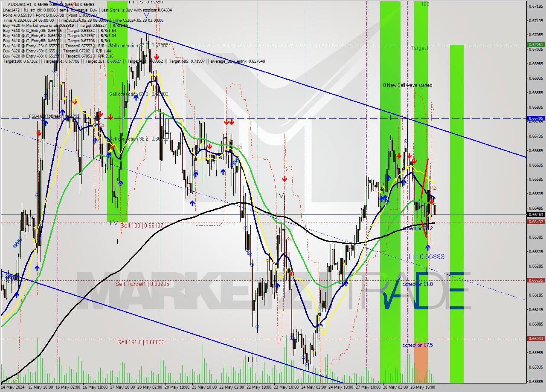This screenshot has width=546, height=392.
Task: Click the grey 0.66463 current price tag
Action: [x=536, y=214]
